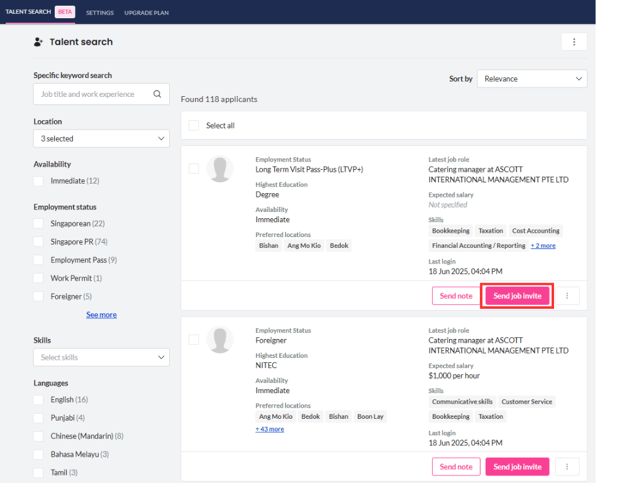The width and height of the screenshot is (644, 483).
Task: Click the Not specified expected salary text
Action: pos(448,205)
